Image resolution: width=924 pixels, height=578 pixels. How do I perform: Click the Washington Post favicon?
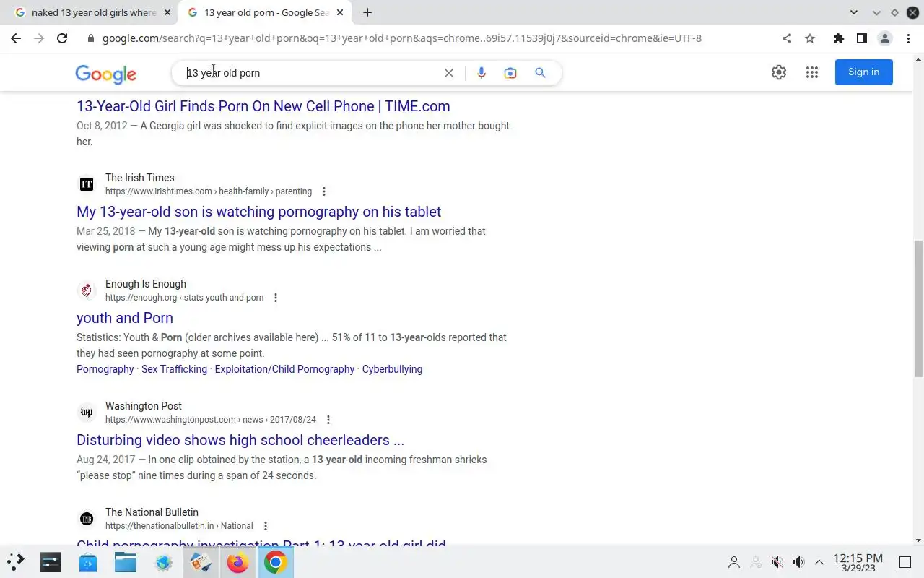(x=87, y=413)
